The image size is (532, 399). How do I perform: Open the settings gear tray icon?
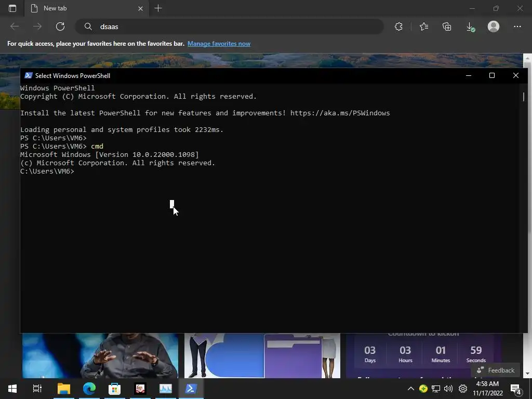pos(463,389)
